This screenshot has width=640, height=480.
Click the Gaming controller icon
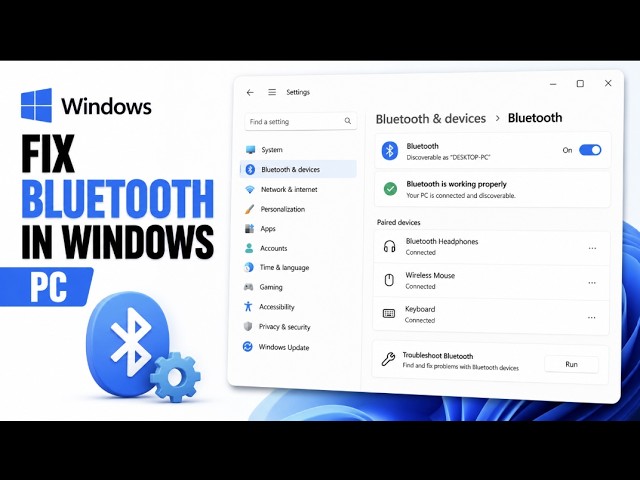(248, 287)
